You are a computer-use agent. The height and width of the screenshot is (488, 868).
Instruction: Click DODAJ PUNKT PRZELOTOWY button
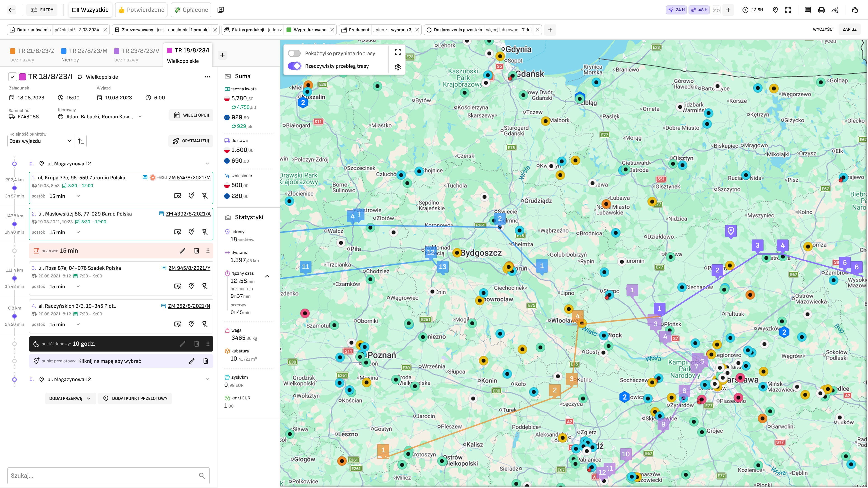135,398
